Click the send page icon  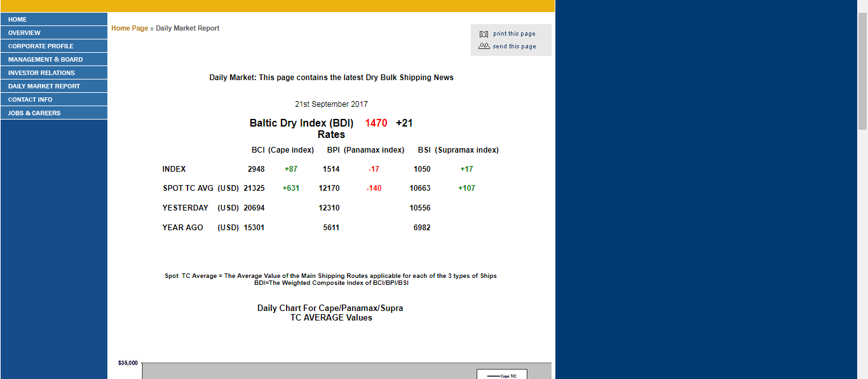[484, 46]
